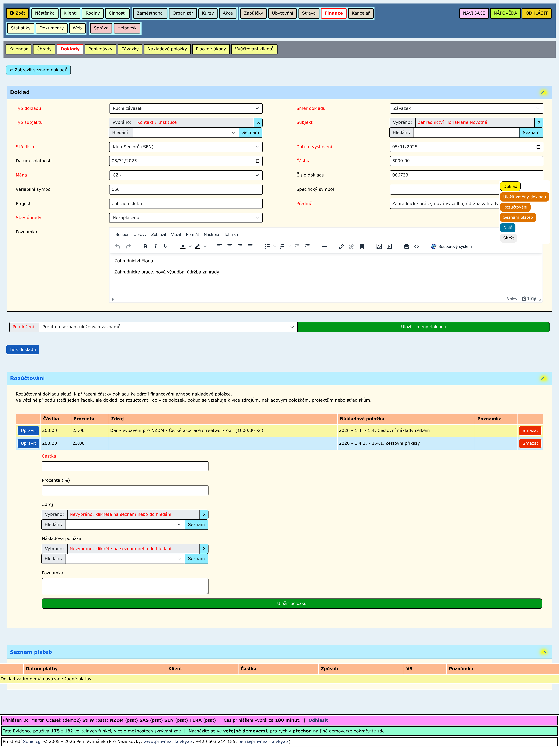The height and width of the screenshot is (754, 560).
Task: Open the Formát menu in editor
Action: 192,235
